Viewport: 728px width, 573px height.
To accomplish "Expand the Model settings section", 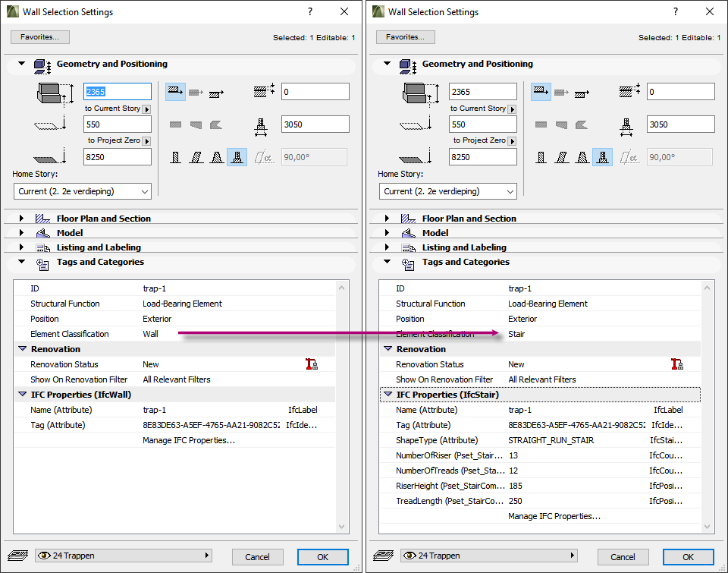I will pyautogui.click(x=21, y=232).
